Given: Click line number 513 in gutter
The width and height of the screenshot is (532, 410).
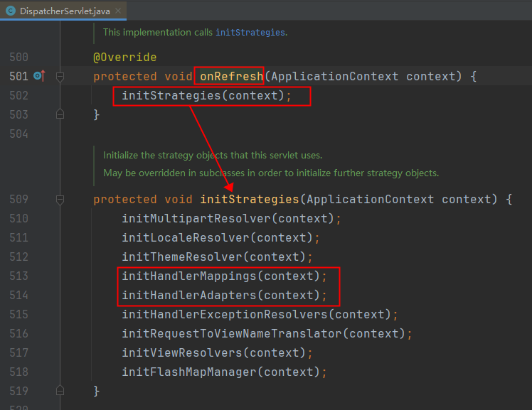Looking at the screenshot, I should coord(18,276).
